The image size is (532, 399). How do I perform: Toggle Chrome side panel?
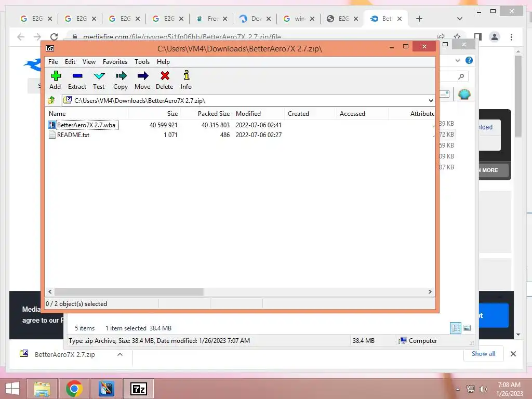point(478,37)
